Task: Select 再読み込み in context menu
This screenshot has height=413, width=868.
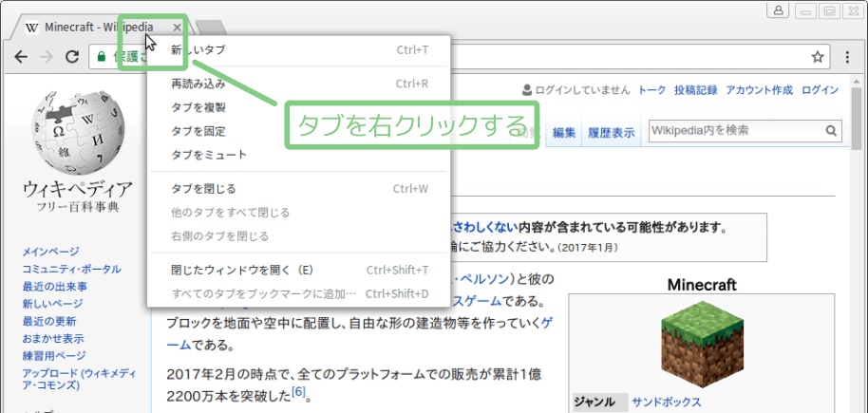Action: coord(299,84)
